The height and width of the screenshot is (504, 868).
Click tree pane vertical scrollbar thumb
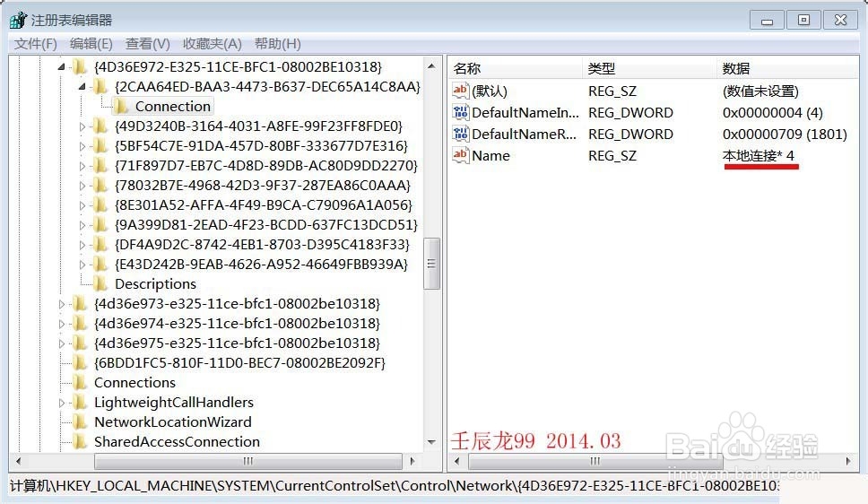click(x=432, y=264)
